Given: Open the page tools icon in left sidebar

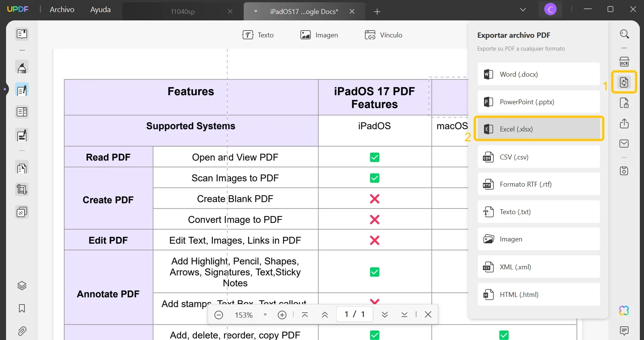Looking at the screenshot, I should tap(22, 168).
